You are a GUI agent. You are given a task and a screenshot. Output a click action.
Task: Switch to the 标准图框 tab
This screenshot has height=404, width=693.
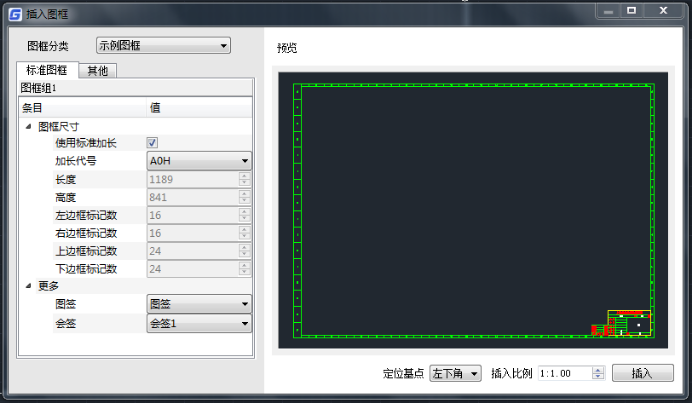pos(46,71)
